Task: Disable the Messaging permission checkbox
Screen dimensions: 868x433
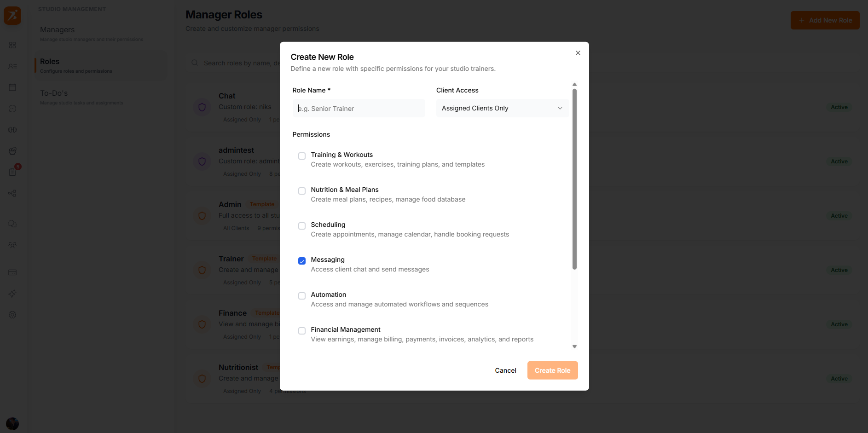Action: (x=301, y=261)
